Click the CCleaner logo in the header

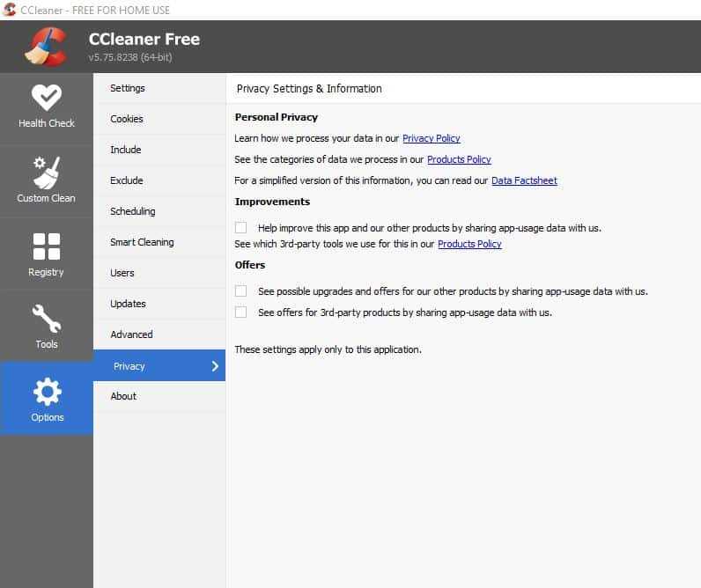pyautogui.click(x=47, y=47)
